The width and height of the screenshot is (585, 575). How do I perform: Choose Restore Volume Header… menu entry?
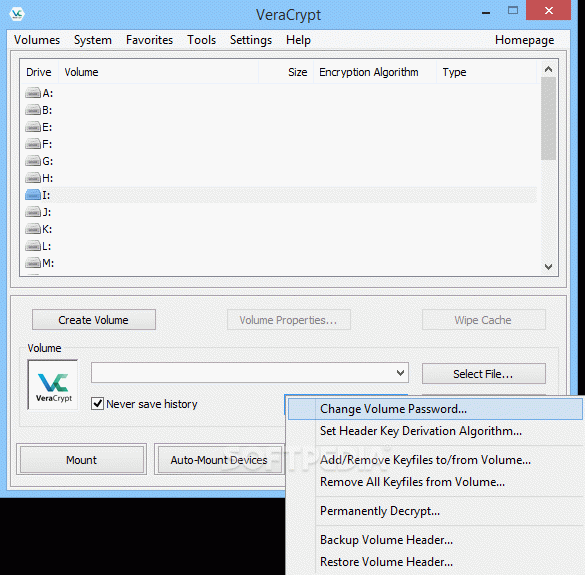435,562
